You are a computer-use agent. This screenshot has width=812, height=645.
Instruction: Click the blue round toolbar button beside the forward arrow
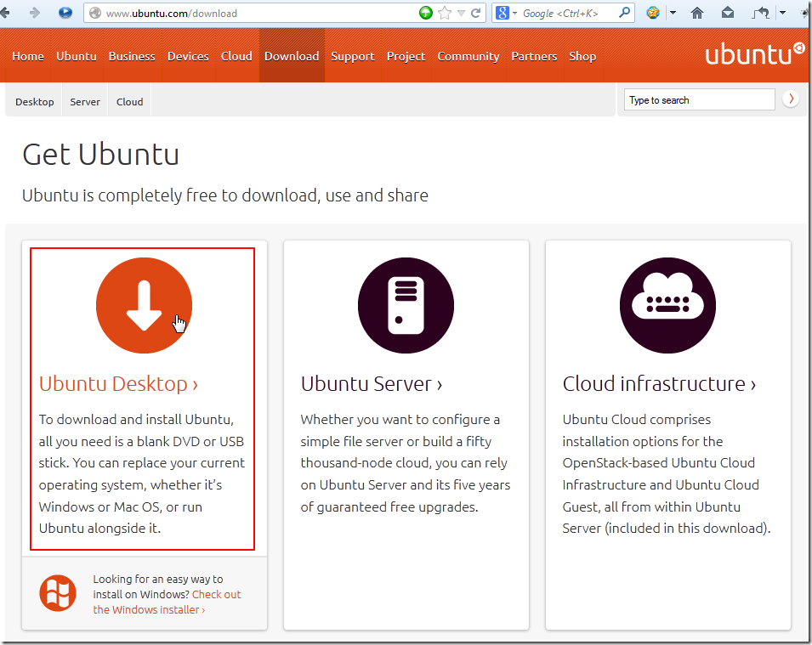click(x=65, y=13)
